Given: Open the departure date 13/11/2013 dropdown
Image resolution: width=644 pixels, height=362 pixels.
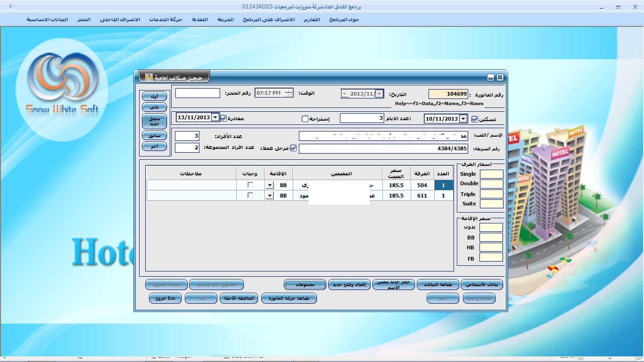Looking at the screenshot, I should (x=215, y=117).
